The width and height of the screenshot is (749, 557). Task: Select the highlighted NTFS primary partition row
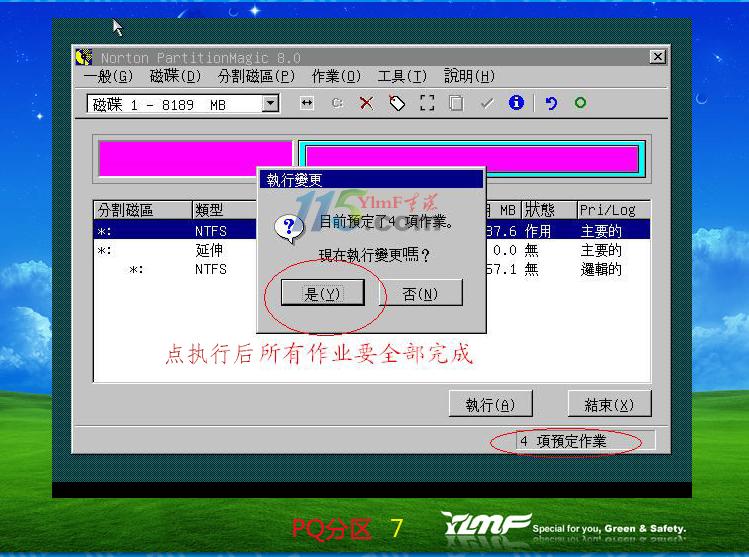point(372,231)
